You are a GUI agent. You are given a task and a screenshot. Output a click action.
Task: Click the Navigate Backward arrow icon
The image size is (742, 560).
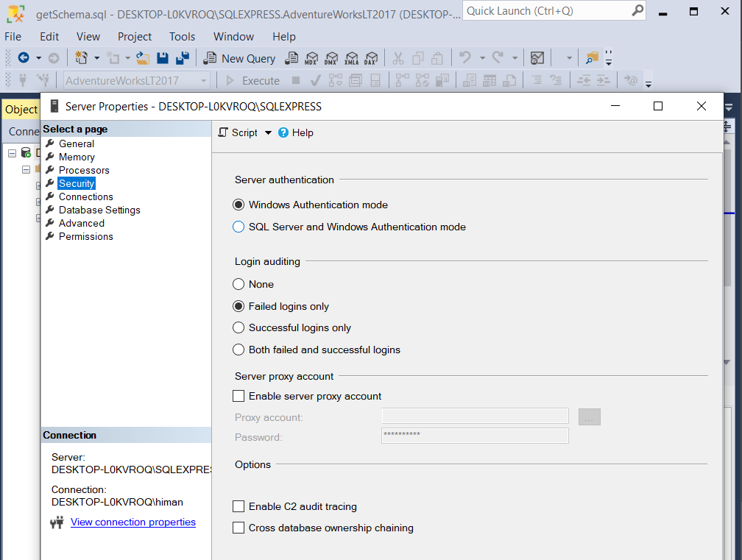point(24,57)
